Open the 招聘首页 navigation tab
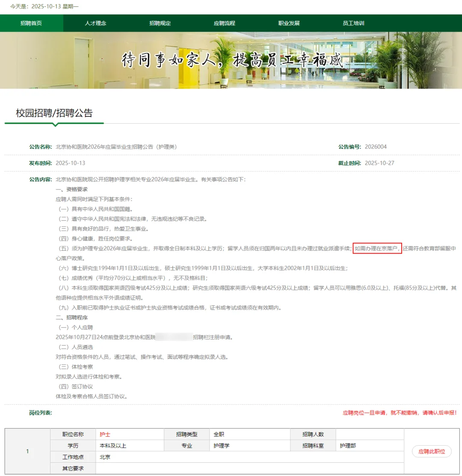 [x=31, y=23]
